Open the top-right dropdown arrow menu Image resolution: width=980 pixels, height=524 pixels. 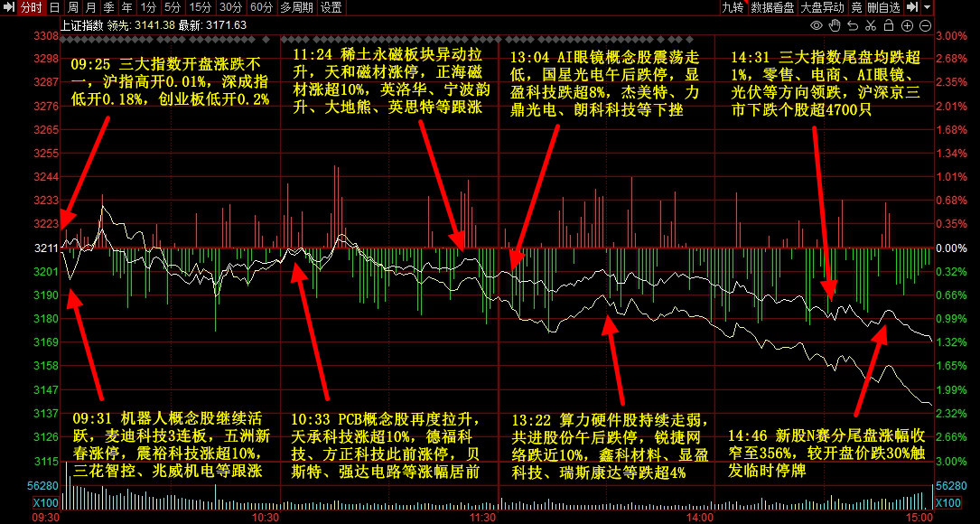pyautogui.click(x=928, y=7)
